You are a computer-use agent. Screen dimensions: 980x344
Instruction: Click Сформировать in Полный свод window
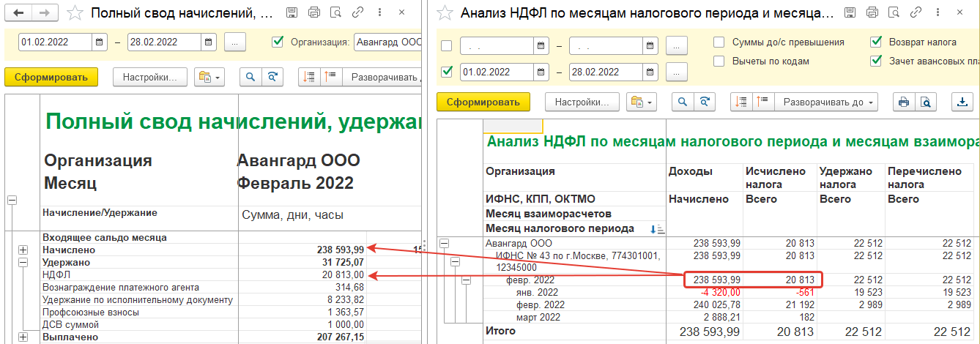click(51, 77)
